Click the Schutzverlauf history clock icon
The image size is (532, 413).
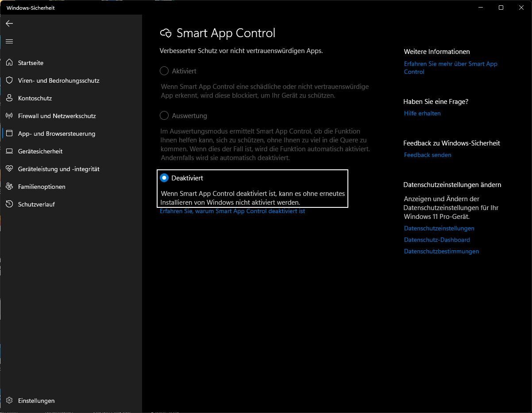[x=9, y=204]
